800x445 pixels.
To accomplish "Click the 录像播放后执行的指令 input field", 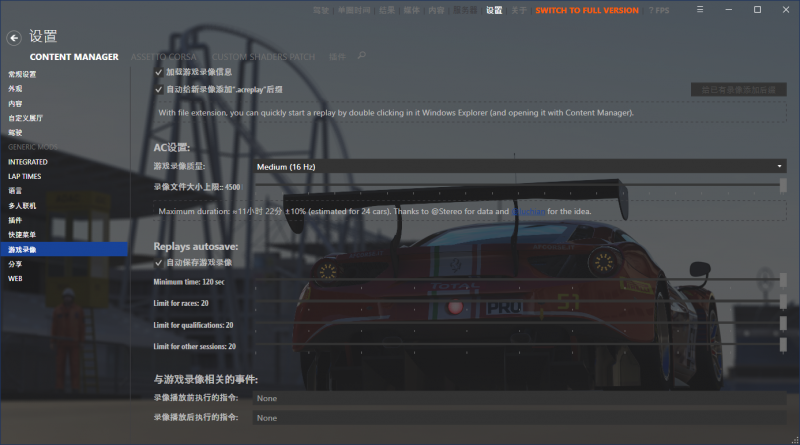I will click(519, 418).
